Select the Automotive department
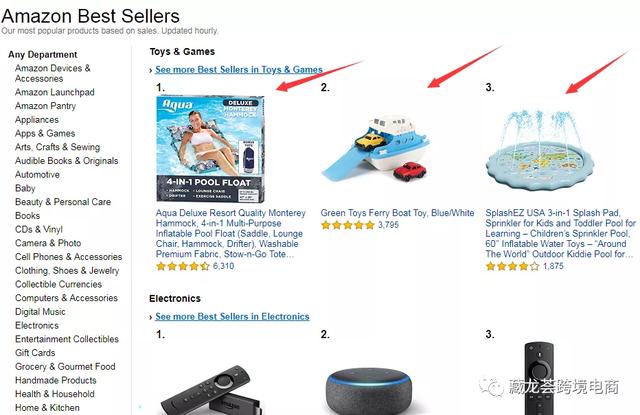Image resolution: width=640 pixels, height=415 pixels. 37,175
